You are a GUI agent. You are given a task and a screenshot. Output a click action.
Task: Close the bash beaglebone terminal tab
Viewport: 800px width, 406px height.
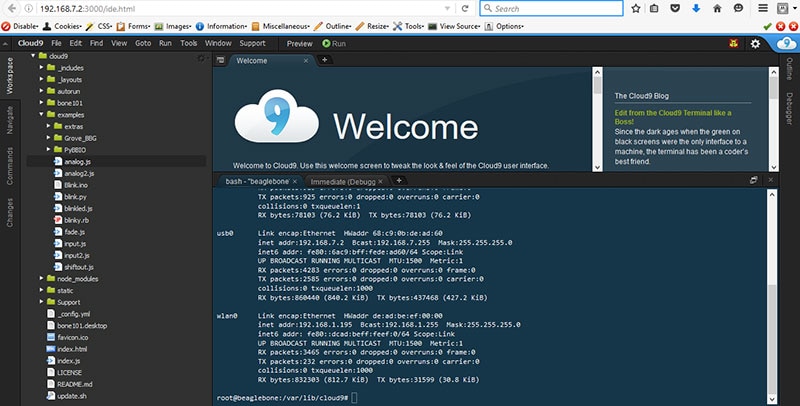pyautogui.click(x=295, y=181)
